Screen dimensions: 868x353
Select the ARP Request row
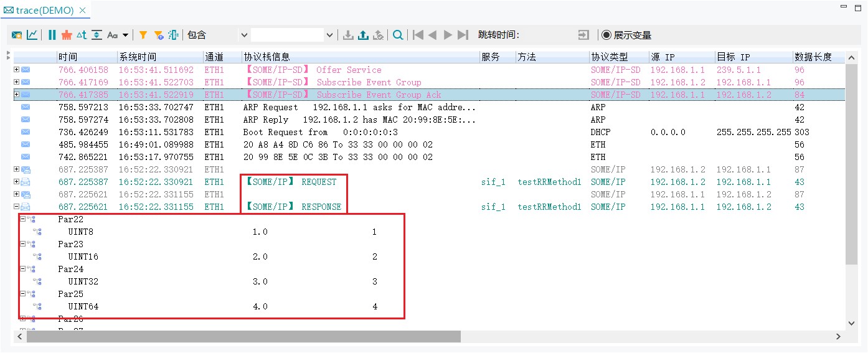coord(428,107)
